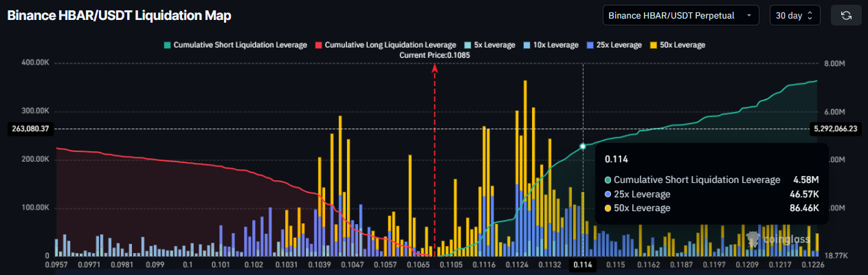Click the green Cumulative Short legend swatch

167,45
